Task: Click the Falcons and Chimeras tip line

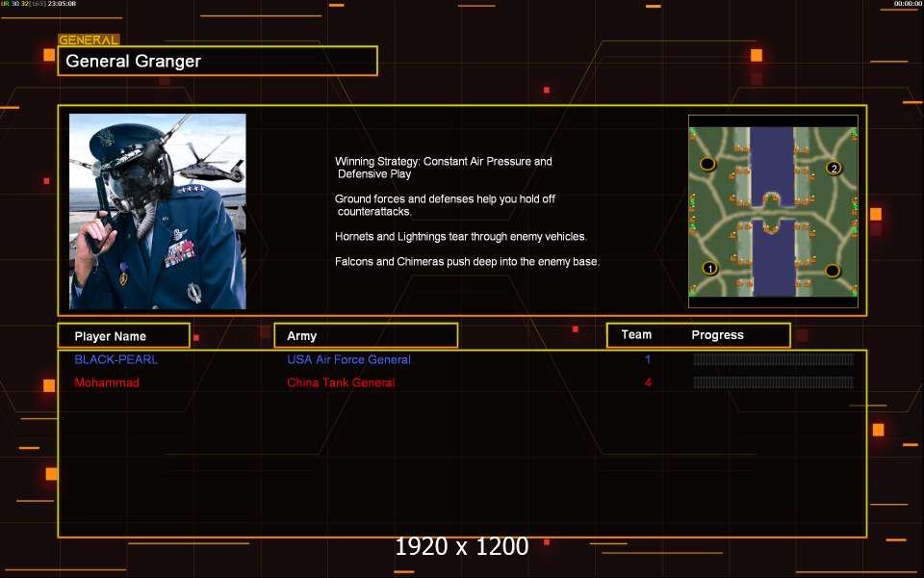Action: (x=468, y=261)
